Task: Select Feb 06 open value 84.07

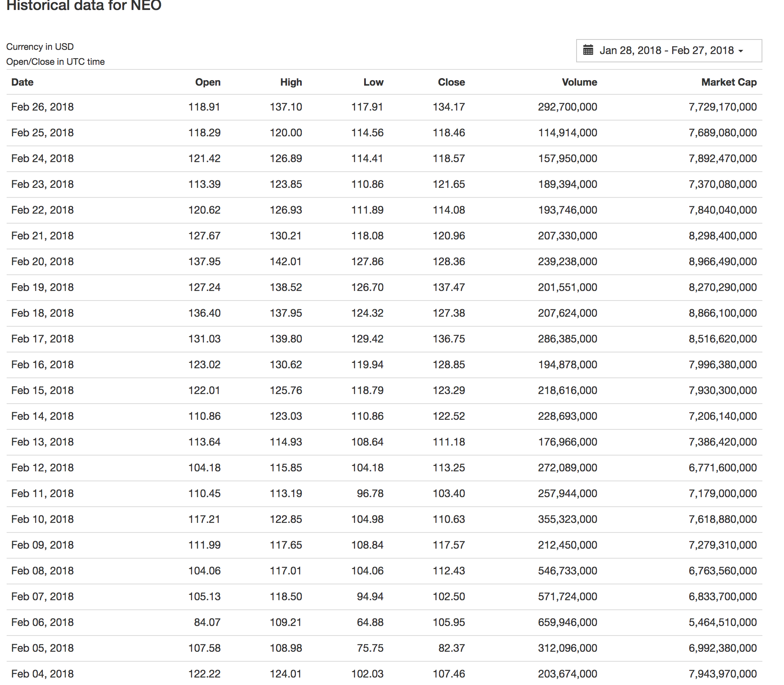Action: pos(207,623)
